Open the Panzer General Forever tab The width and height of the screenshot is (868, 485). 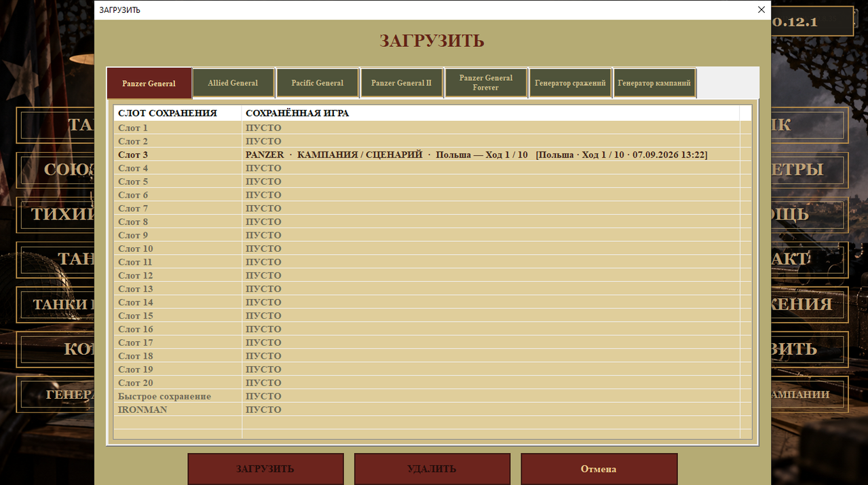click(x=486, y=83)
